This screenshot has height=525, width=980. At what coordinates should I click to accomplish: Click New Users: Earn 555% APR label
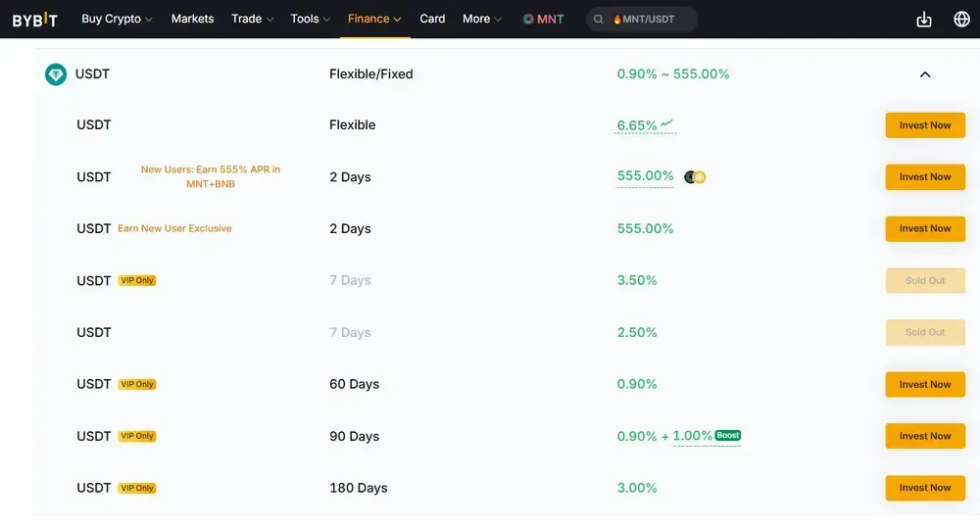click(x=211, y=177)
